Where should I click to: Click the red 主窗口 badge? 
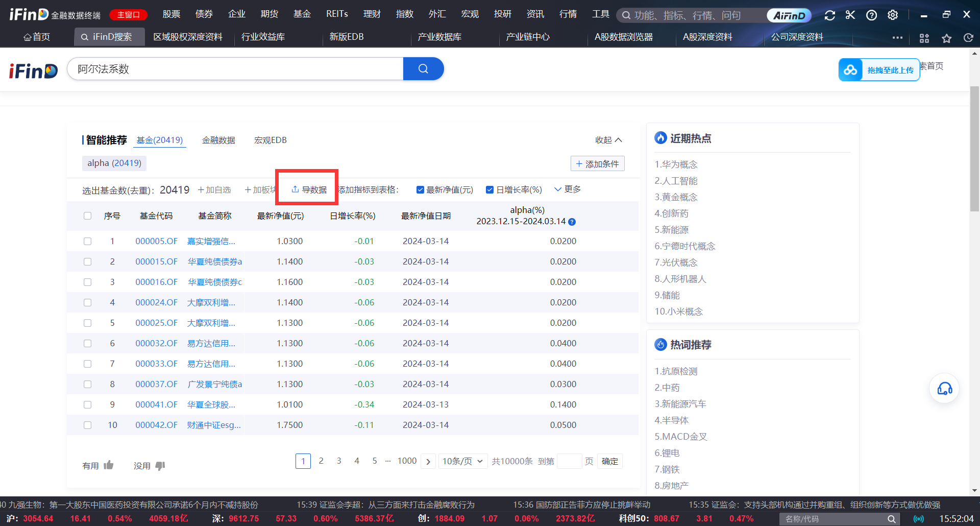pos(129,15)
